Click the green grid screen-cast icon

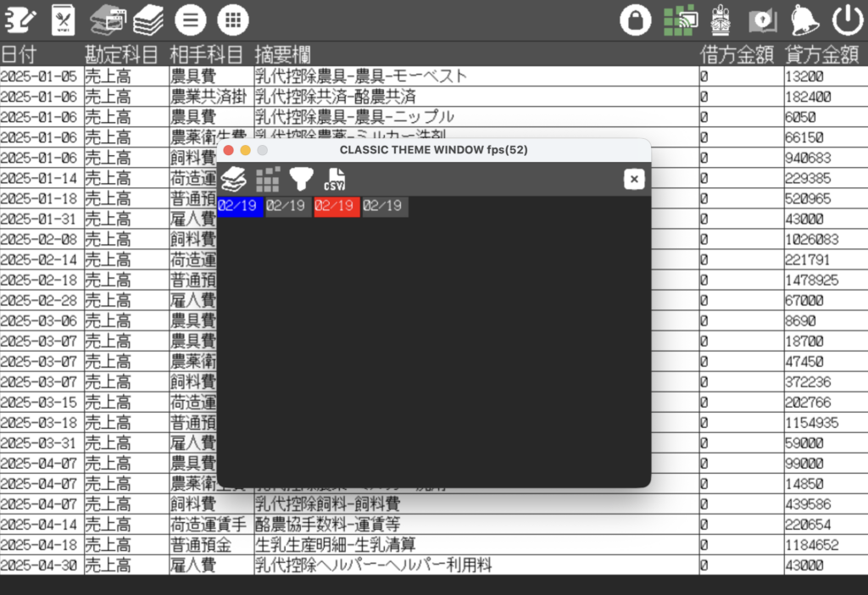(x=680, y=19)
